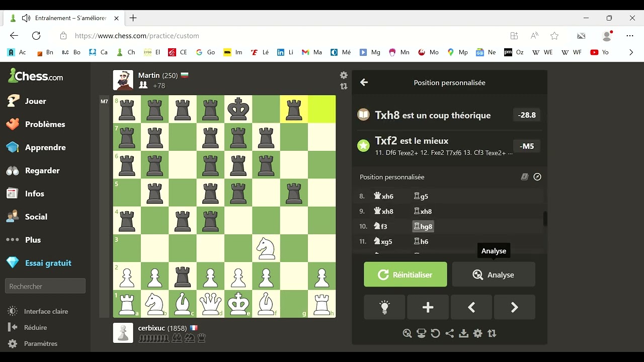
Task: Select the -28.8 evaluation badge
Action: (x=527, y=115)
